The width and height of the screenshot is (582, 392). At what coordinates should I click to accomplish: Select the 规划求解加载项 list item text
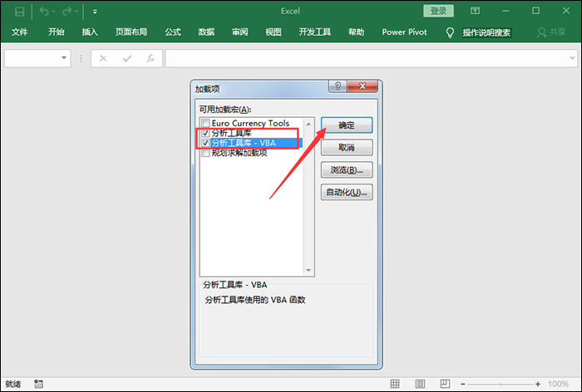(x=239, y=153)
